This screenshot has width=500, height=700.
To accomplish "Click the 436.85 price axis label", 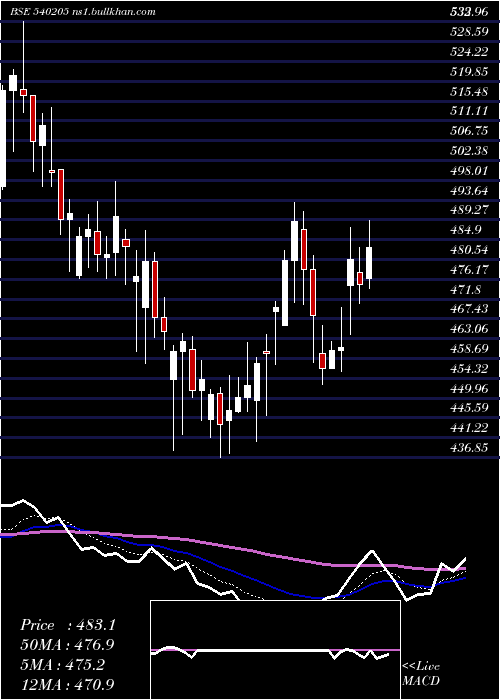I will tap(469, 448).
